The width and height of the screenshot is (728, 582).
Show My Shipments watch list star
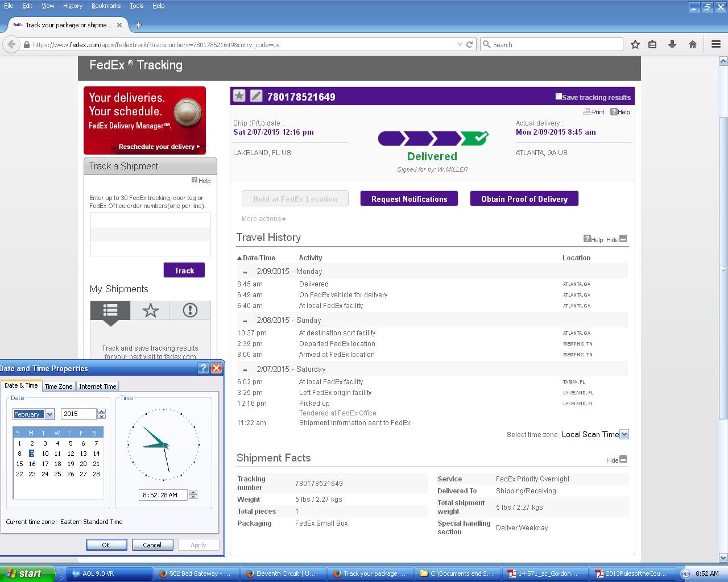pos(150,310)
